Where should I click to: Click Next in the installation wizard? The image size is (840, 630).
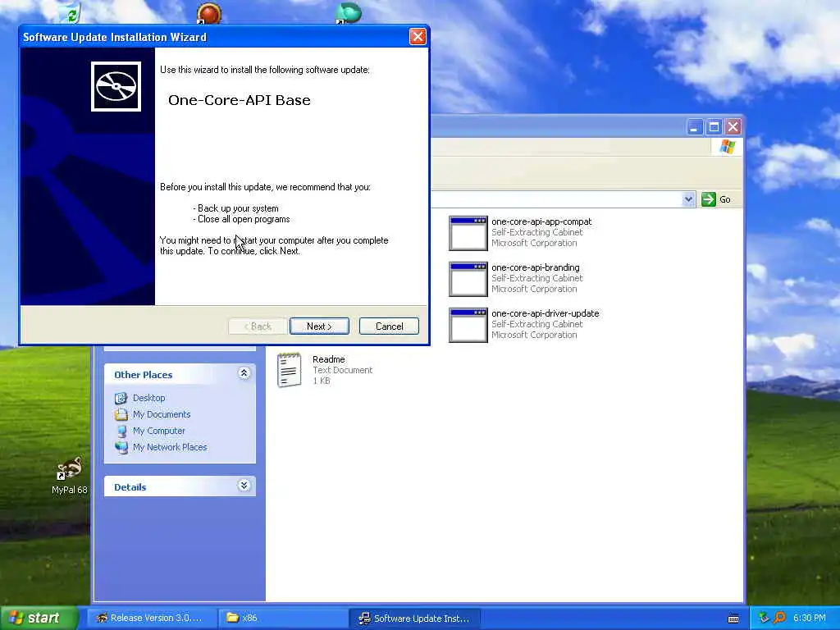319,326
